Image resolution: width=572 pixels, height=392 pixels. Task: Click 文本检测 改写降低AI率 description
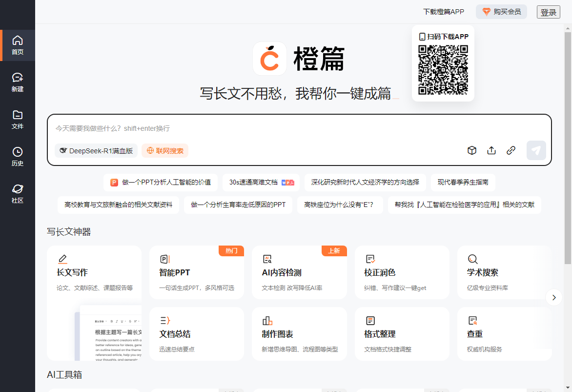click(292, 288)
